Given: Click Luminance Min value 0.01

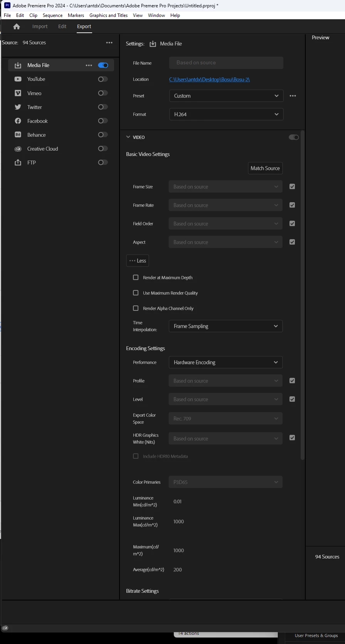Looking at the screenshot, I should coord(177,501).
